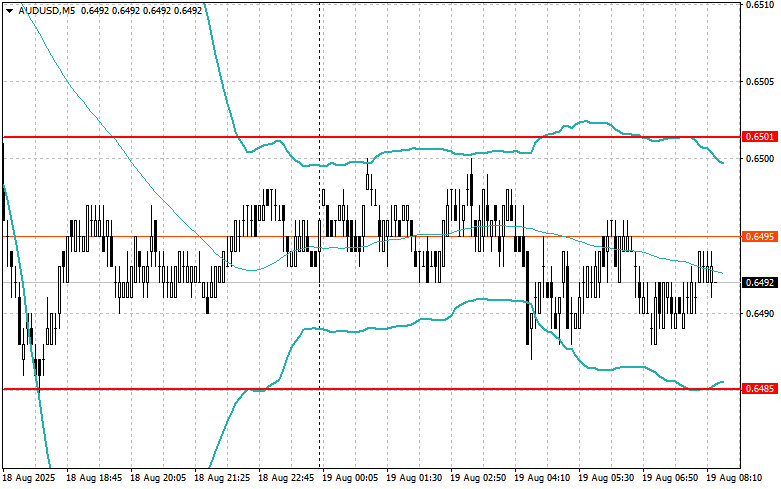Click the 19 Aug 05:30 time label
The image size is (781, 489).
click(x=606, y=478)
